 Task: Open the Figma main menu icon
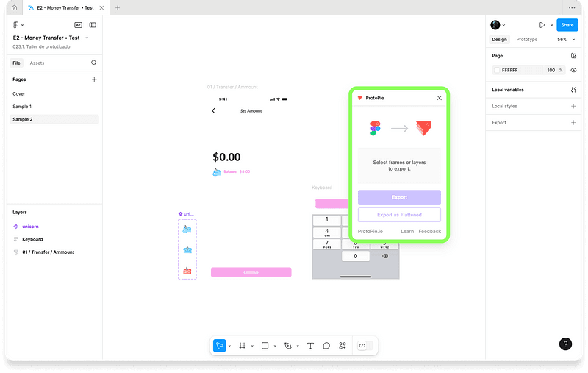click(15, 25)
